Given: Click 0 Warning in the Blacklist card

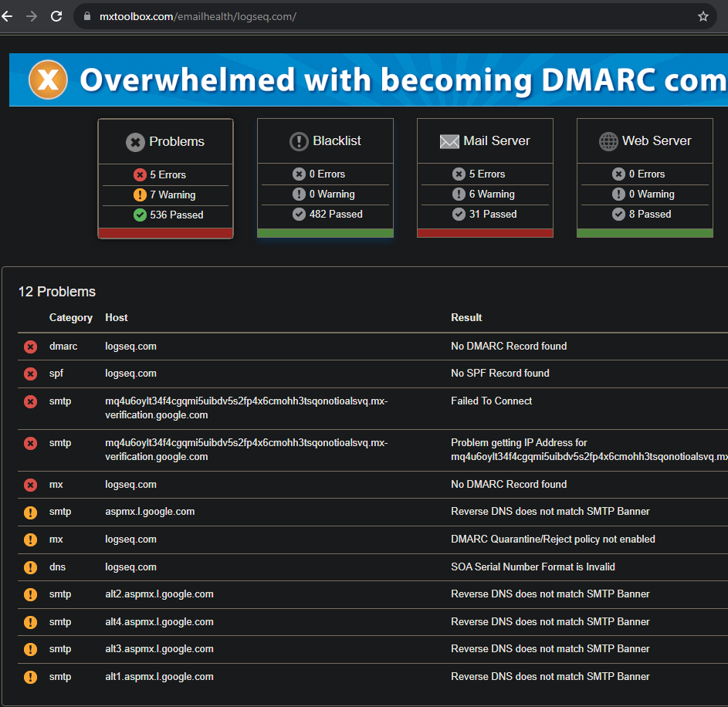Looking at the screenshot, I should (x=332, y=194).
